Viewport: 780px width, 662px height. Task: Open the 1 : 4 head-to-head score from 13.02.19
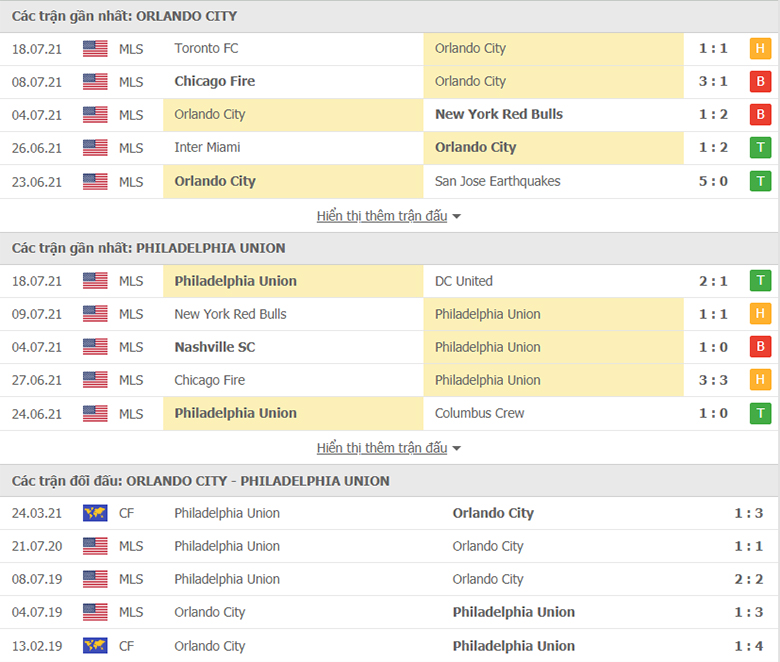[748, 646]
